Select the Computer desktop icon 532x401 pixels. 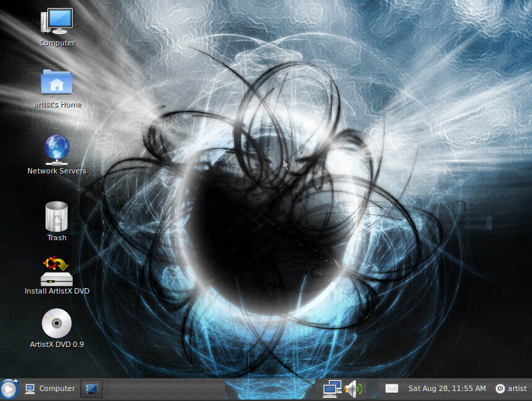pyautogui.click(x=57, y=21)
